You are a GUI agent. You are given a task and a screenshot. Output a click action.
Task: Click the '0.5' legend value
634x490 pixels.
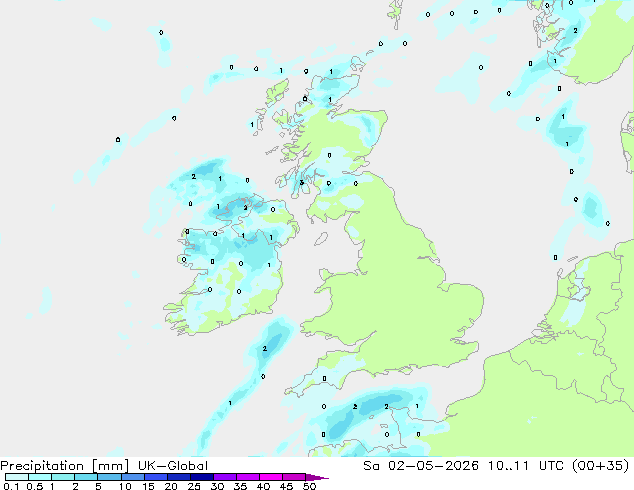(35, 486)
